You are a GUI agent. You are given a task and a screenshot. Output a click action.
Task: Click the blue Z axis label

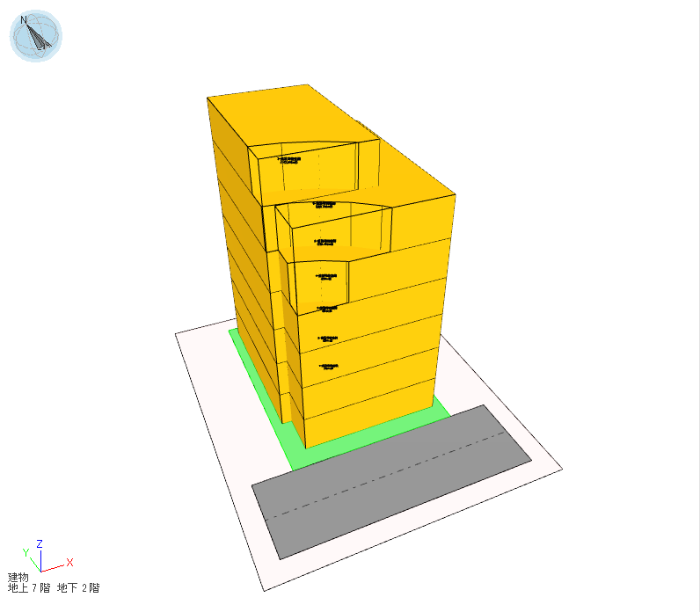[40, 544]
